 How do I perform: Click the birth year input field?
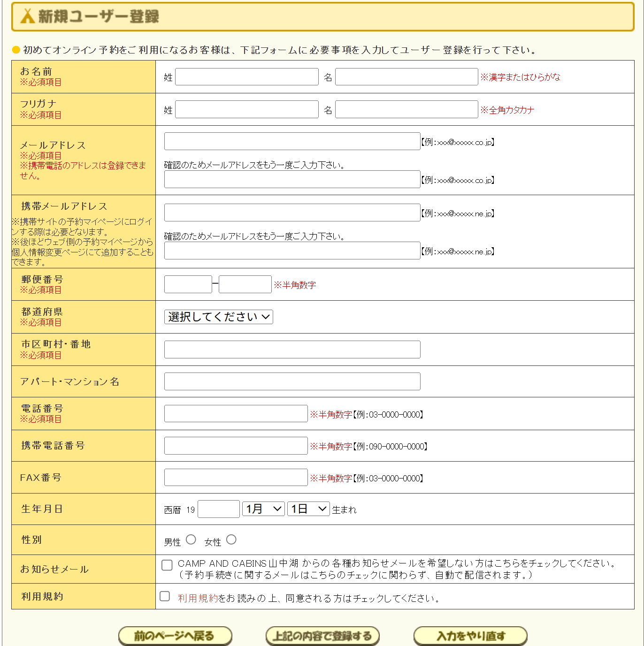(x=219, y=509)
